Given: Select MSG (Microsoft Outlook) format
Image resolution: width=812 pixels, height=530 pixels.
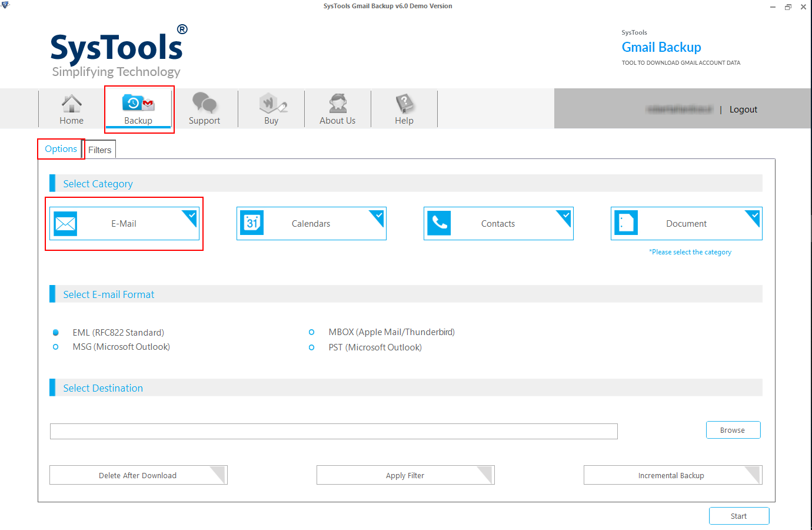Looking at the screenshot, I should pyautogui.click(x=56, y=347).
